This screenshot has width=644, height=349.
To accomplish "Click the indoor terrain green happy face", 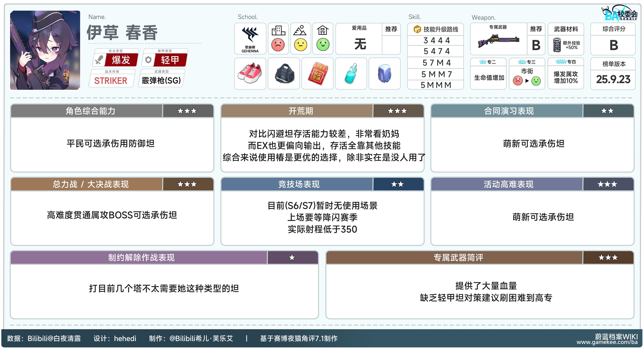I will (323, 44).
